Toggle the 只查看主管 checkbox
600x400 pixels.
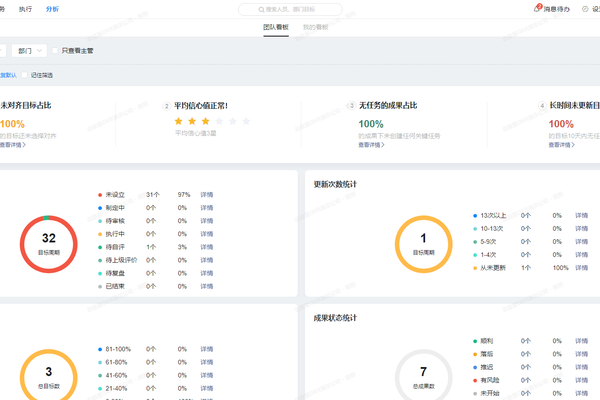(55, 51)
